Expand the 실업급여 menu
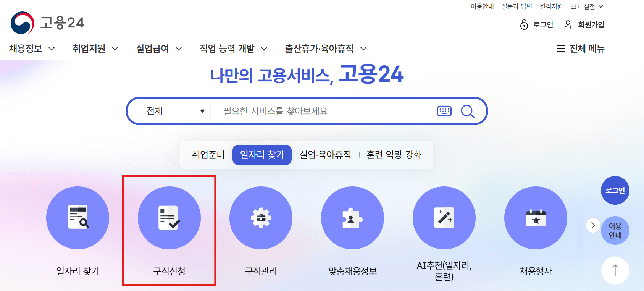Screen dimensions: 644x291 159,48
